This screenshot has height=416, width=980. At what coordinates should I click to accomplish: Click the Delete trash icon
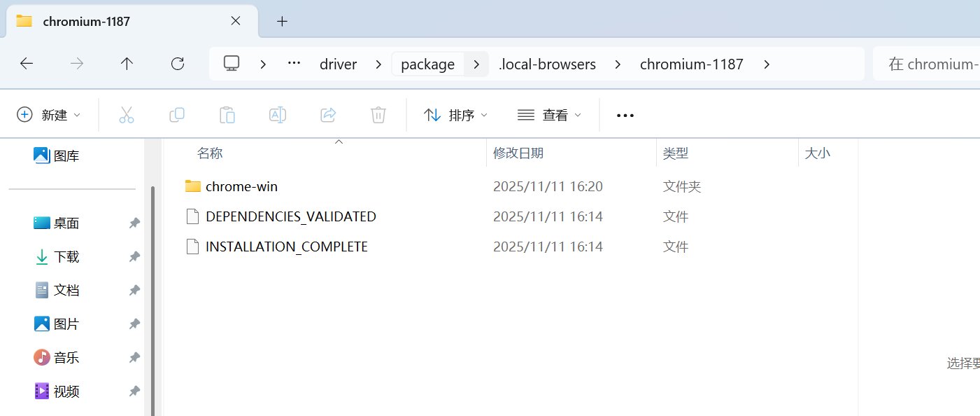378,115
